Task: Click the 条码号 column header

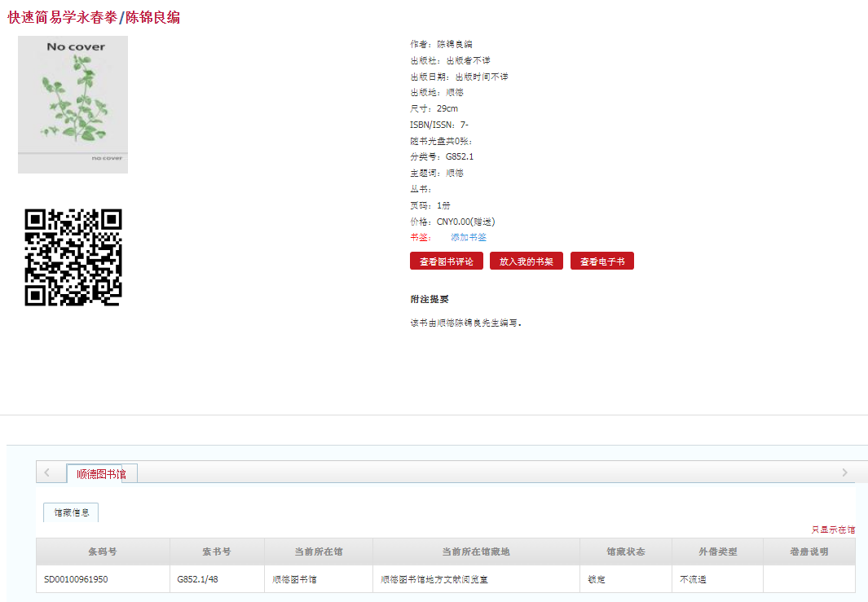Action: coord(103,551)
